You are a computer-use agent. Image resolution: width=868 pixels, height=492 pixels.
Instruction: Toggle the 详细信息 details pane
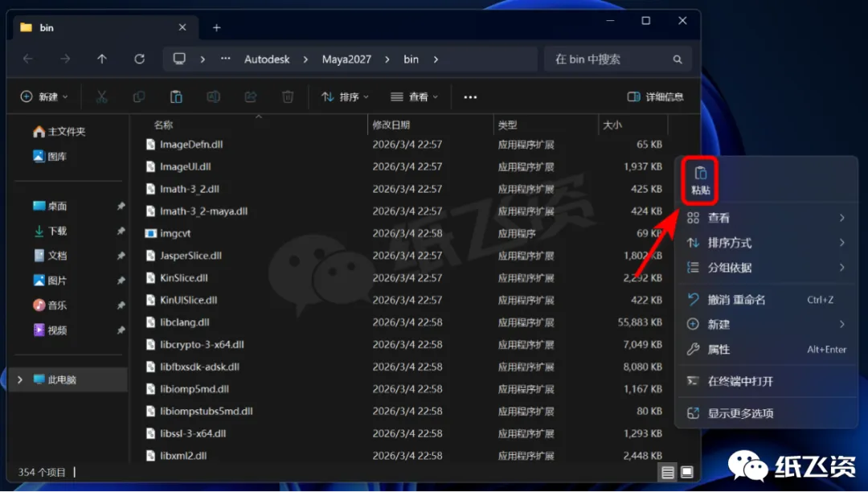656,96
